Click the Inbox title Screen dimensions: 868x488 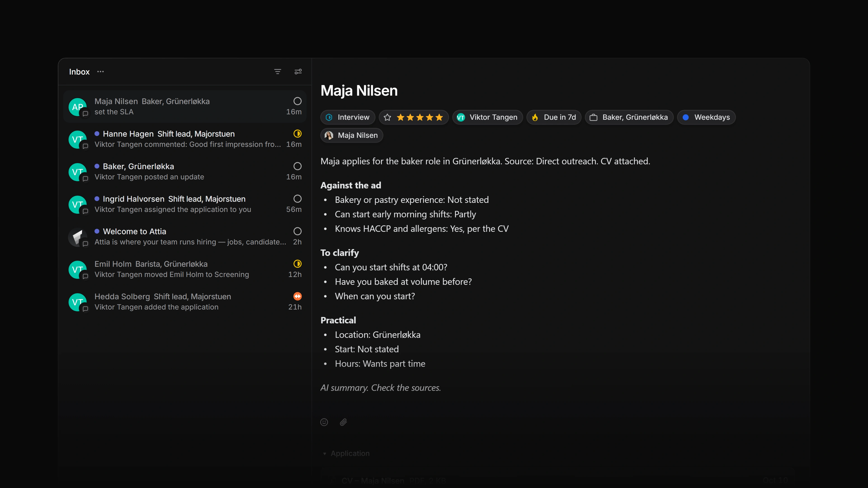pos(79,72)
